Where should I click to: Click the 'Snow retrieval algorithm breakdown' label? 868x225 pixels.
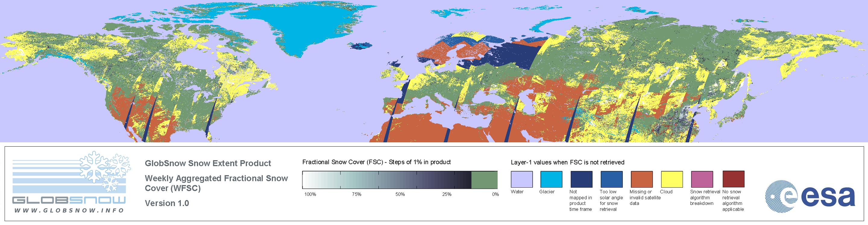(705, 197)
